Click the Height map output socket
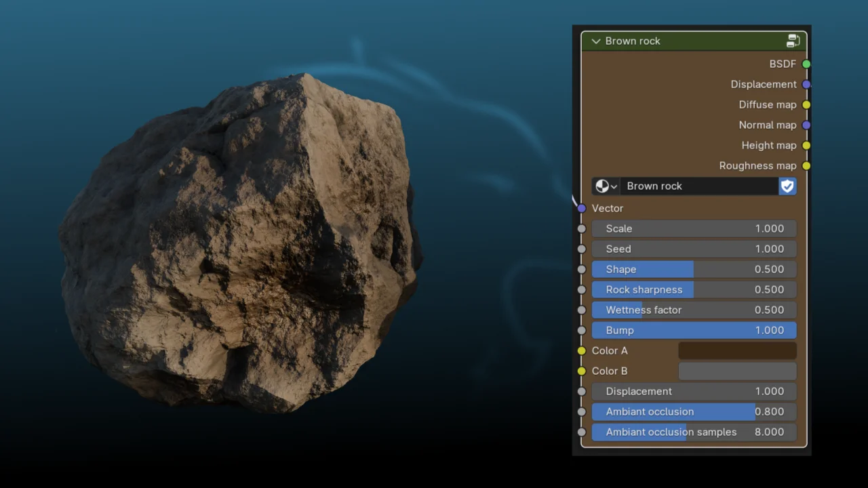Screen dimensions: 868x488 coord(806,145)
